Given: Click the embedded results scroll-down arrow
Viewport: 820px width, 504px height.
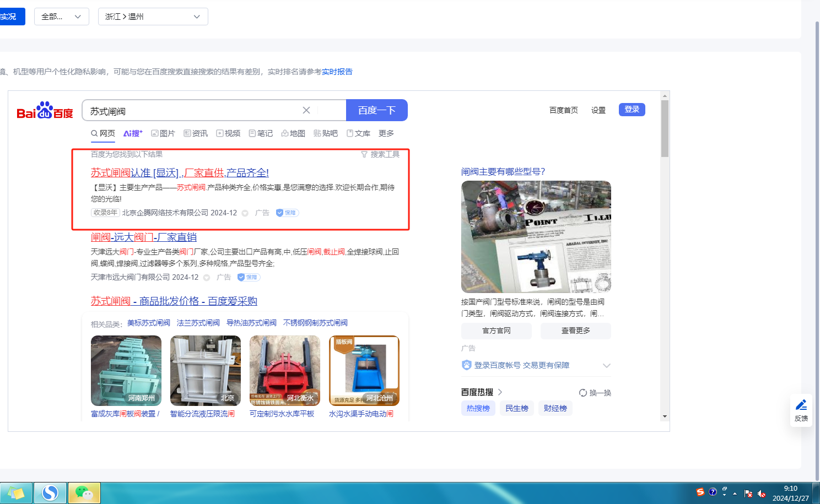Looking at the screenshot, I should (x=665, y=416).
